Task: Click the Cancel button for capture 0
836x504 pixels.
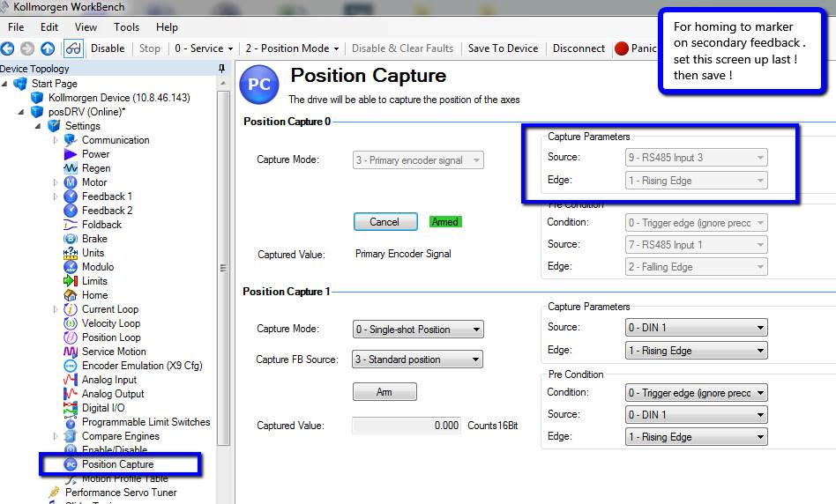Action: [385, 222]
